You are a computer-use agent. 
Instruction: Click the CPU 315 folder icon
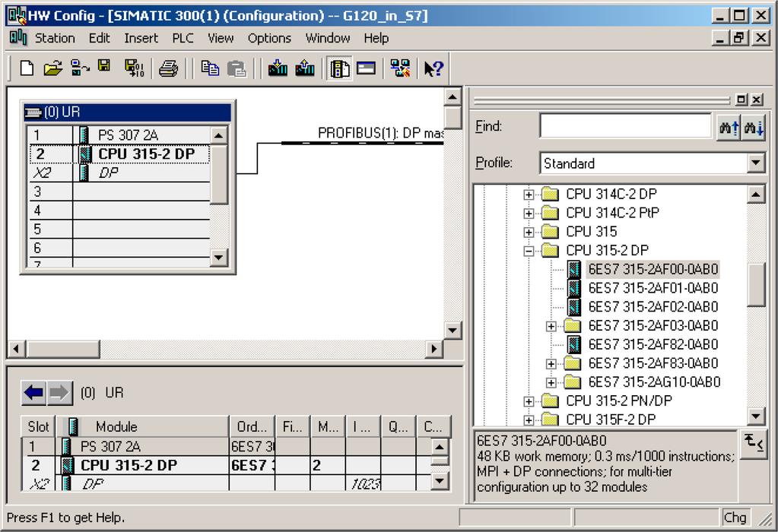click(550, 232)
